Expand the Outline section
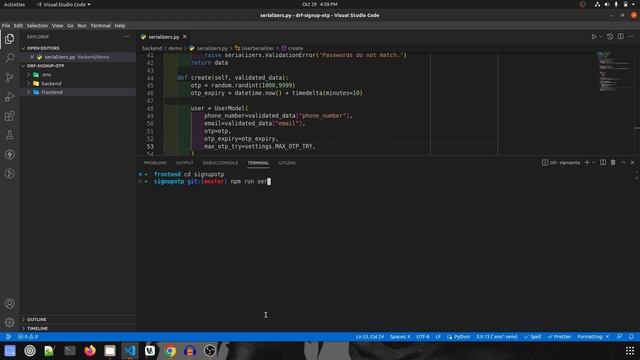This screenshot has width=640, height=360. [x=36, y=320]
